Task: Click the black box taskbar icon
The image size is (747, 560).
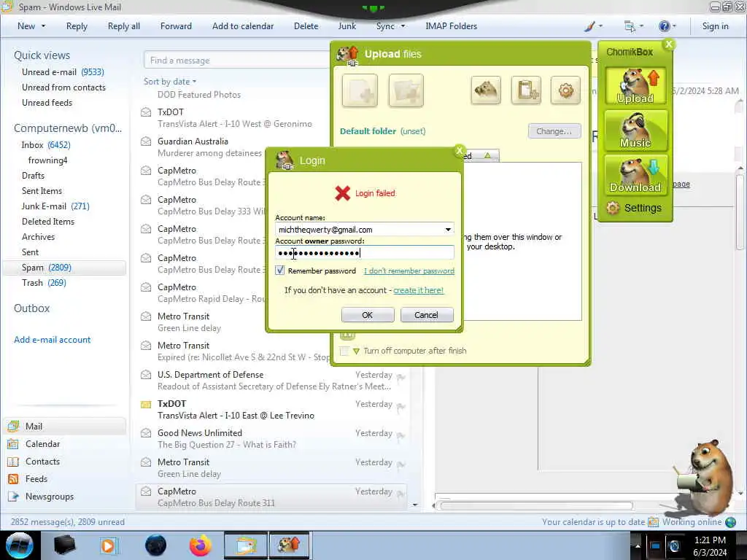Action: tap(64, 545)
